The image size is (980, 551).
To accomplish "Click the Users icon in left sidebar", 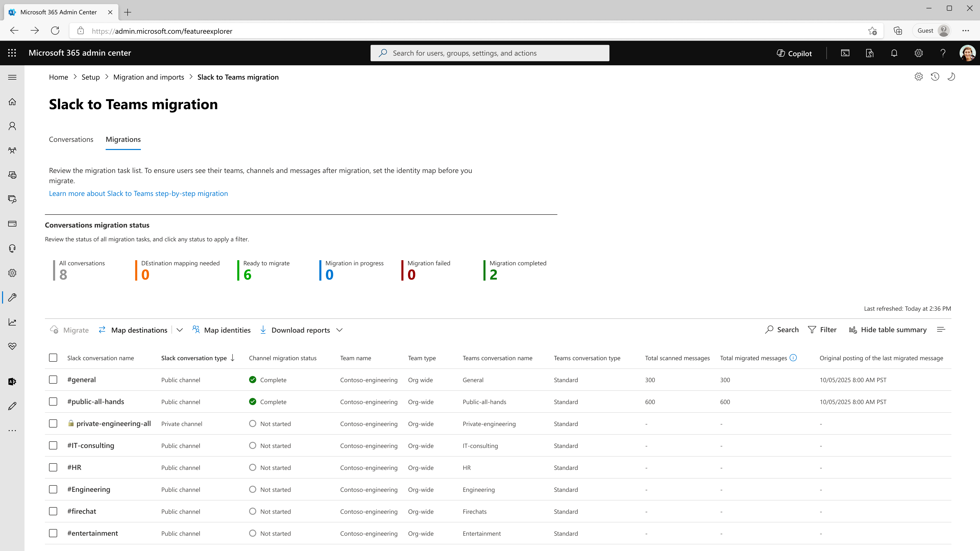I will [12, 126].
